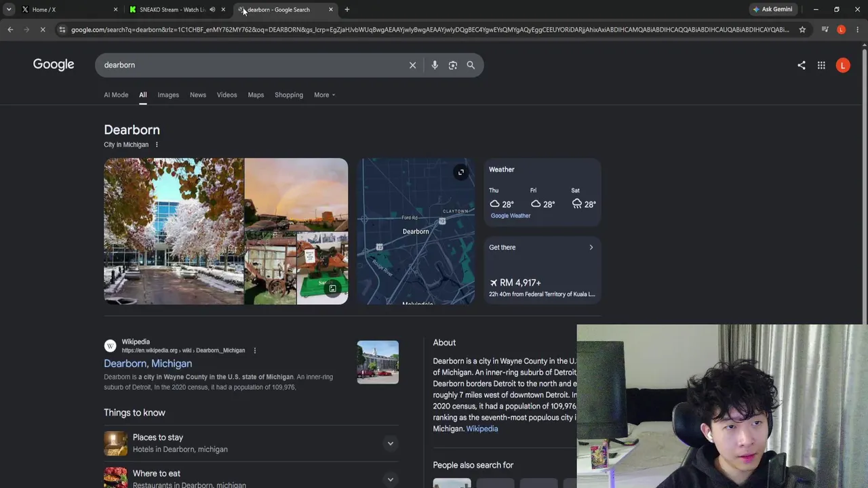Open more options beside City in Michigan
This screenshot has height=488, width=868.
click(x=157, y=144)
